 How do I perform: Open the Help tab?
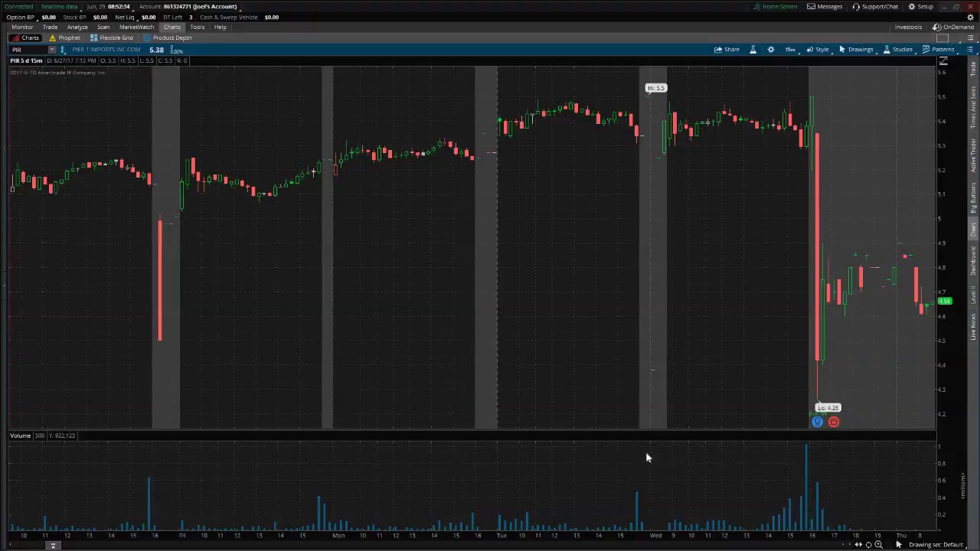220,27
